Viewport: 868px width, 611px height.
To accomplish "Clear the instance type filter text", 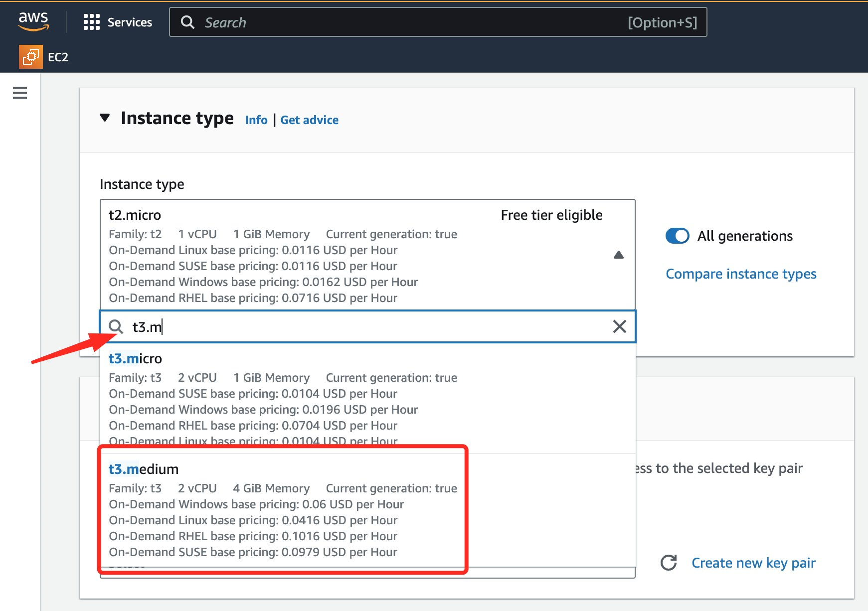I will click(x=619, y=326).
